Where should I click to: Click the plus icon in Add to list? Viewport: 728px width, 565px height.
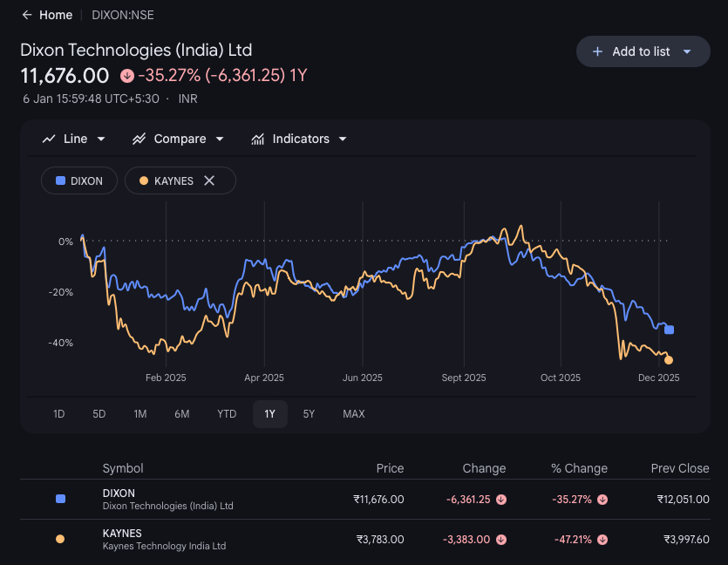[x=597, y=51]
